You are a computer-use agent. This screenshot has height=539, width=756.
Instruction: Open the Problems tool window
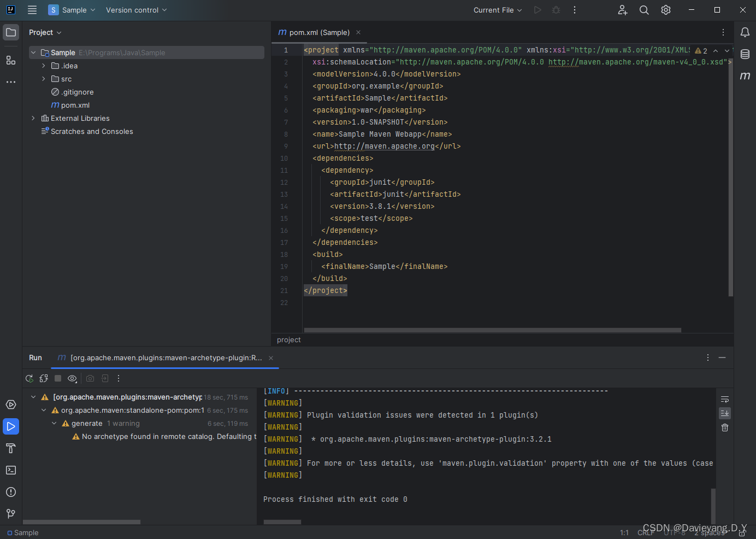[11, 492]
